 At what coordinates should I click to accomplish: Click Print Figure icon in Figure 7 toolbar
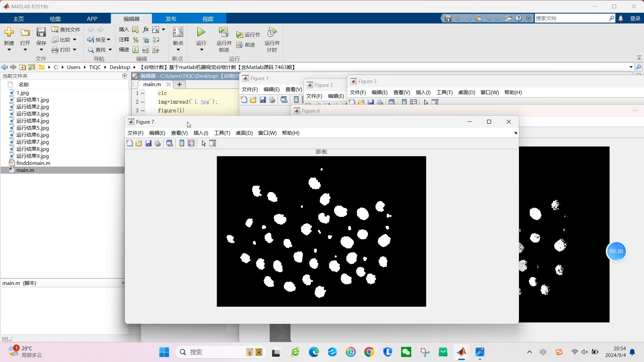(x=158, y=143)
